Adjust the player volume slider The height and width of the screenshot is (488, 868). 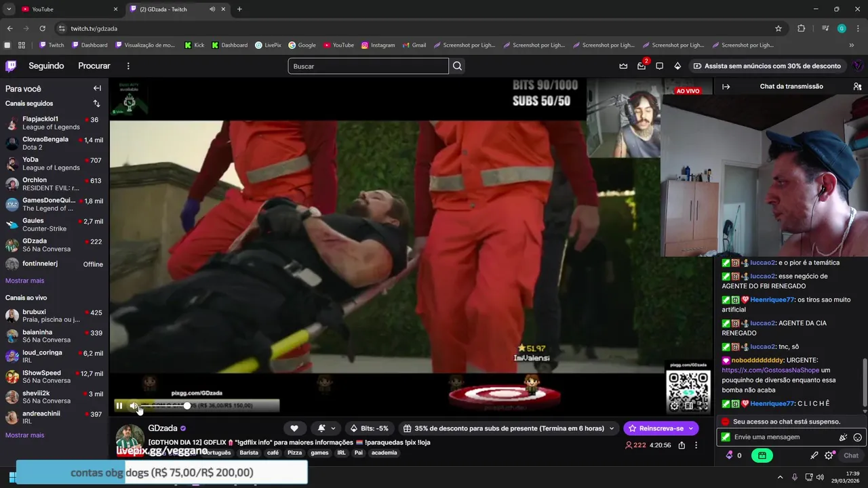pyautogui.click(x=165, y=406)
